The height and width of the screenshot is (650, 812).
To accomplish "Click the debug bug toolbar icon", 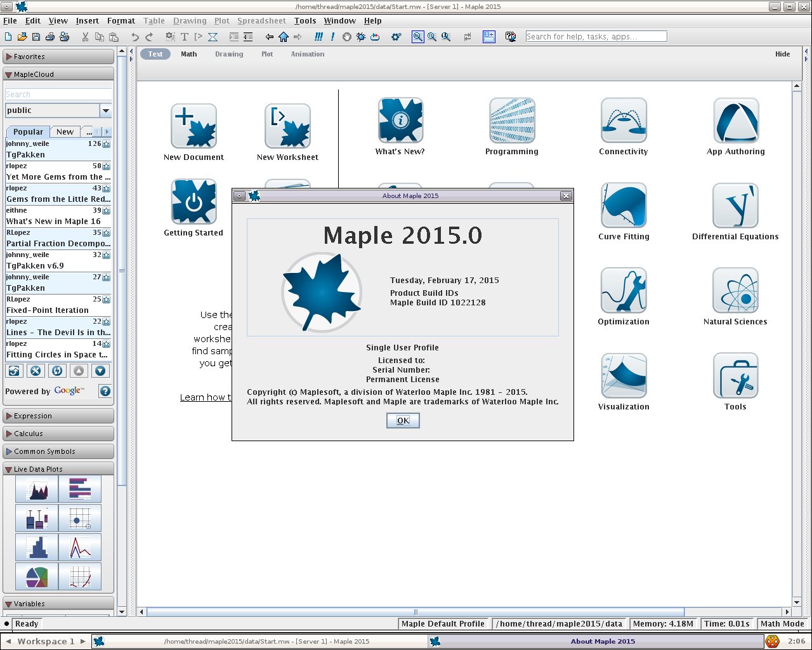I will point(361,37).
